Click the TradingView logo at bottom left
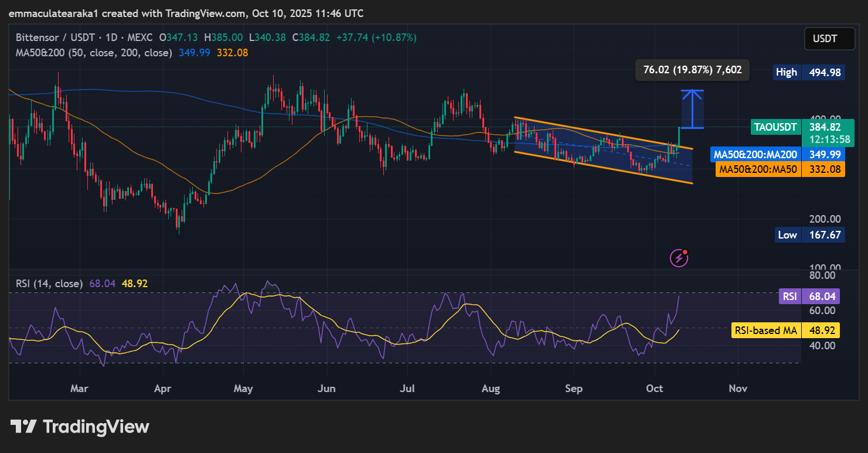 pos(80,427)
